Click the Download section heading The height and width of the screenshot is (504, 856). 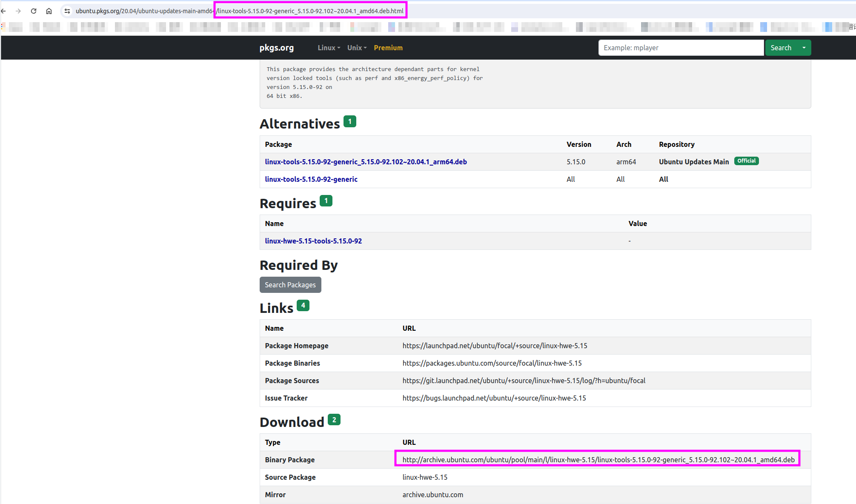(x=292, y=422)
